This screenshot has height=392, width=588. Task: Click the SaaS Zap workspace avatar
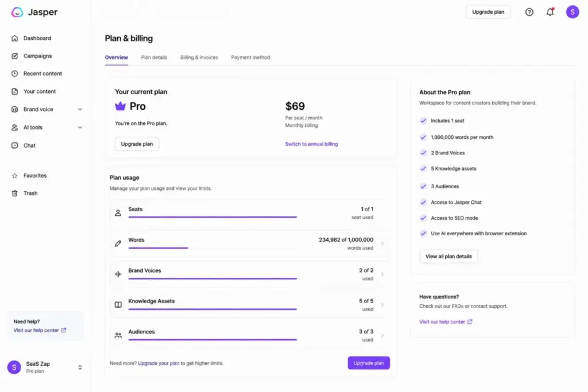click(x=14, y=367)
